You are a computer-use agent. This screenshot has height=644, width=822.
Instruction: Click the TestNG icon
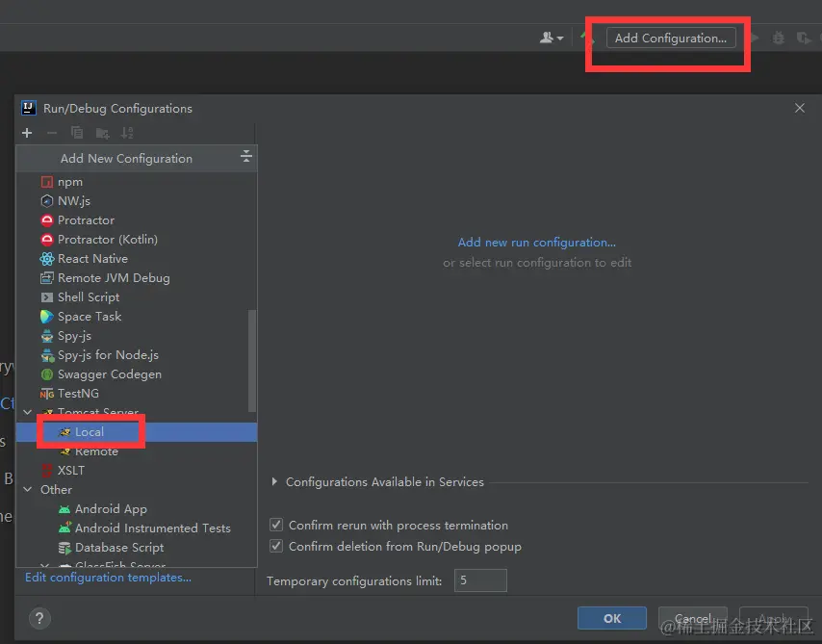click(47, 394)
